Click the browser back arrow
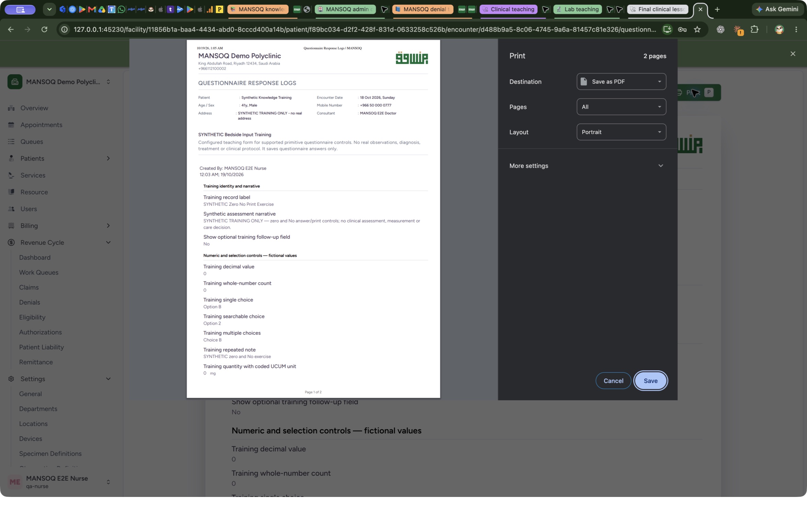Screen dimensions: 807x532 coord(11,30)
